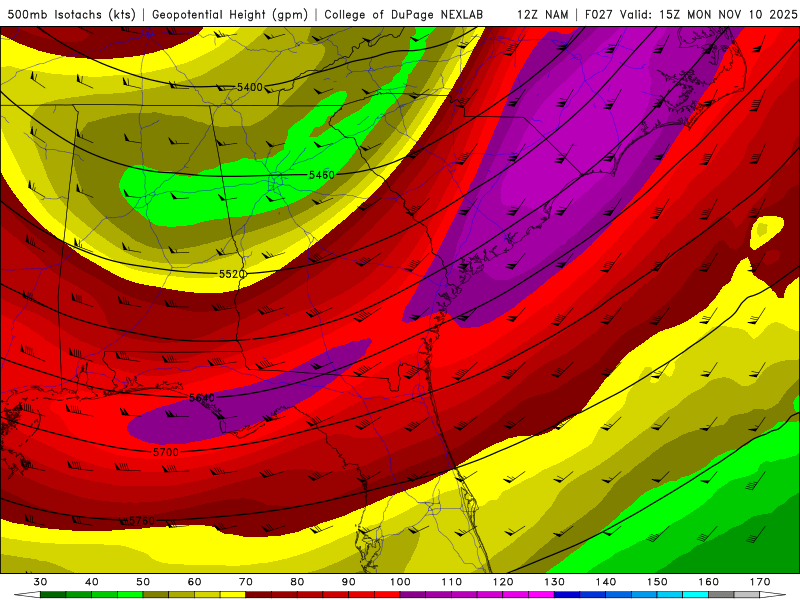Viewport: 800px width, 600px height.
Task: Click the '500mb Isotachs (kts)' title text
Action: (x=71, y=15)
